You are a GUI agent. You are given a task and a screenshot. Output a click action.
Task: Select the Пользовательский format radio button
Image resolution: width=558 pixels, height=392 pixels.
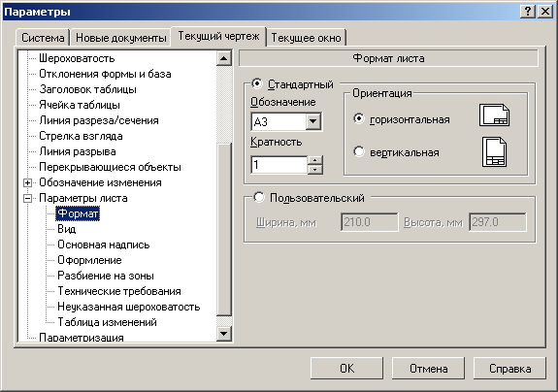tap(259, 197)
